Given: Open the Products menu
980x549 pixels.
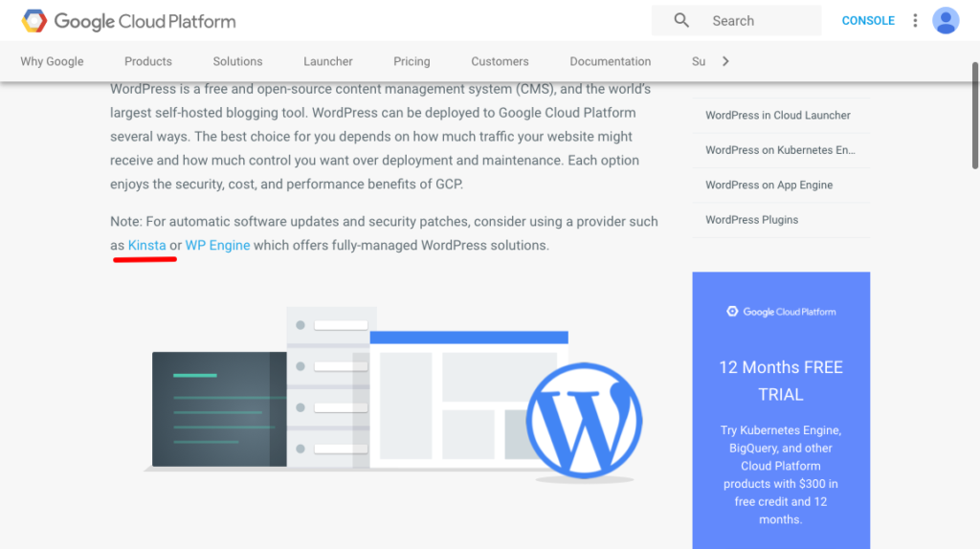Looking at the screenshot, I should coord(148,61).
